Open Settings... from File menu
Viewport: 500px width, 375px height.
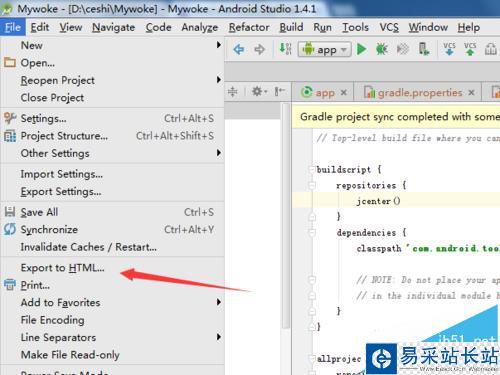click(x=112, y=118)
